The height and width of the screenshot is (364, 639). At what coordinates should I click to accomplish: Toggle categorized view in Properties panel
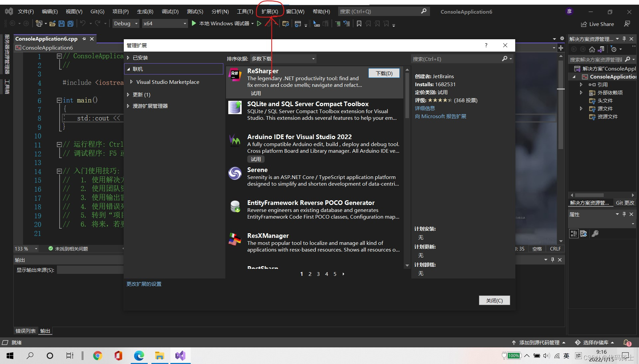pos(574,234)
